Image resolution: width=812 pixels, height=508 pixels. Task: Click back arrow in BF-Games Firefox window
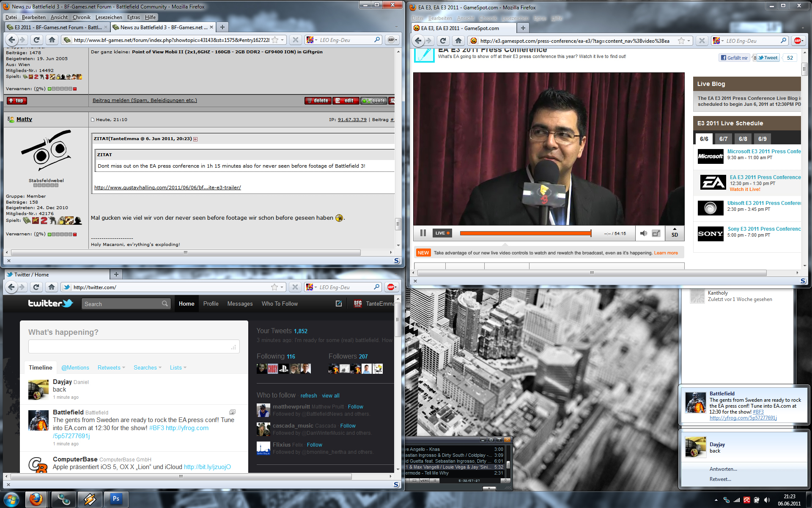12,40
